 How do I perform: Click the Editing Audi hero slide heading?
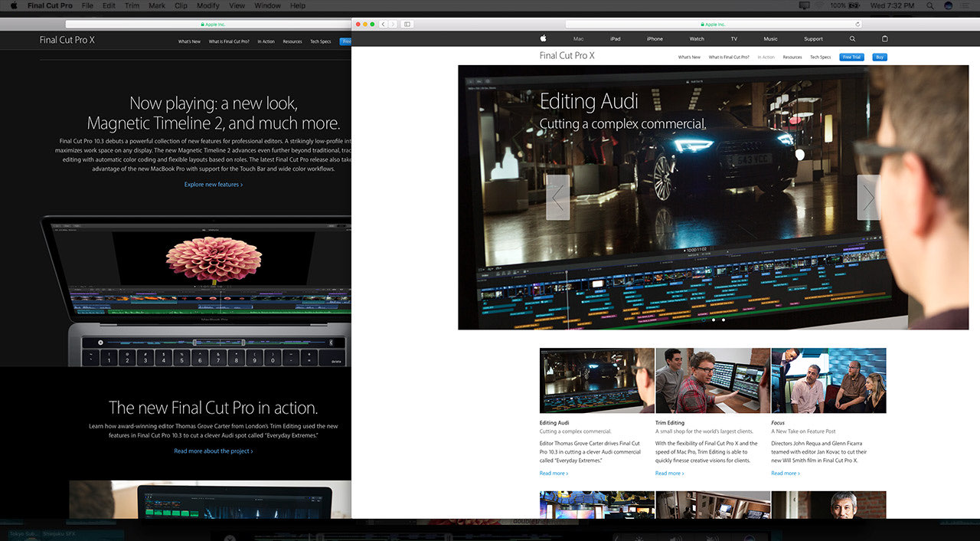click(589, 101)
